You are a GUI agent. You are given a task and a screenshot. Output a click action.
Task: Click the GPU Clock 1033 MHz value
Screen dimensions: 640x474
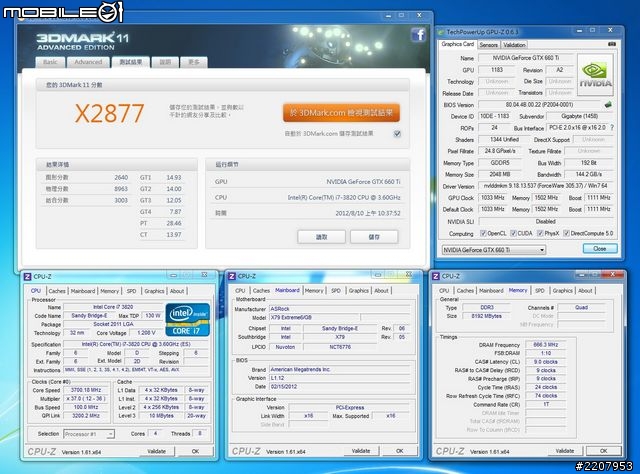coord(493,198)
